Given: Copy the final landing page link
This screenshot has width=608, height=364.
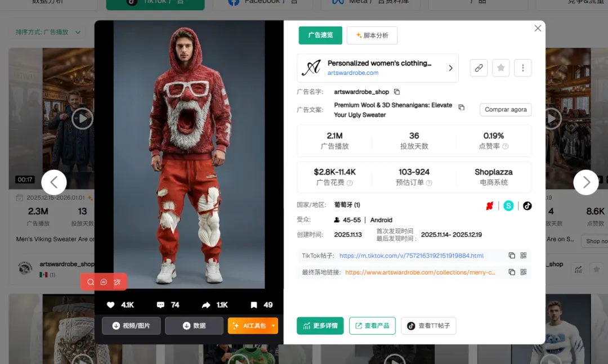Looking at the screenshot, I should tap(512, 272).
